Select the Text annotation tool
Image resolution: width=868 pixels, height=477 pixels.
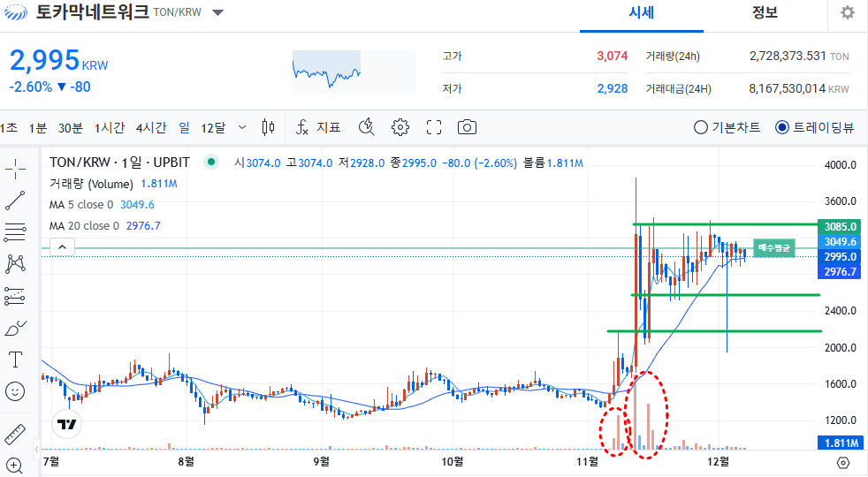coord(15,360)
